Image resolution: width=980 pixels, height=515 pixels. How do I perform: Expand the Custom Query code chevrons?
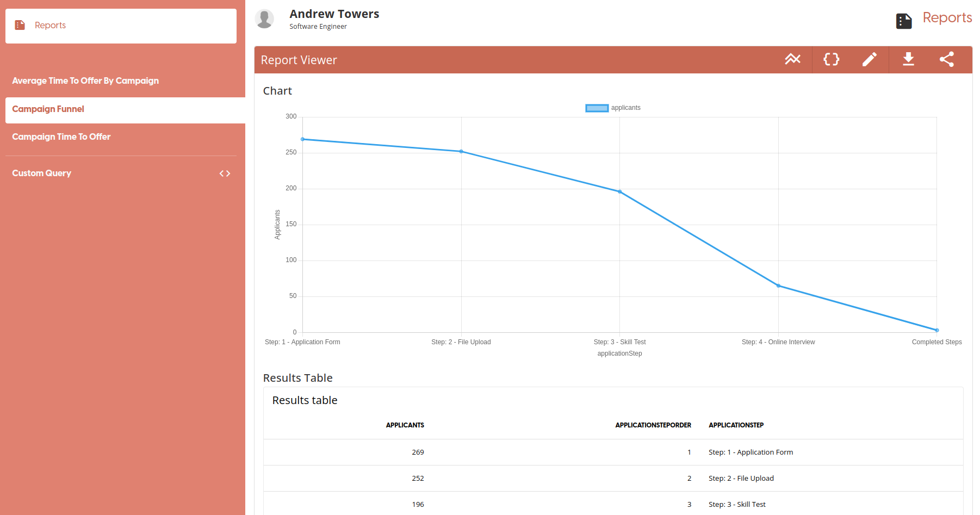coord(225,173)
